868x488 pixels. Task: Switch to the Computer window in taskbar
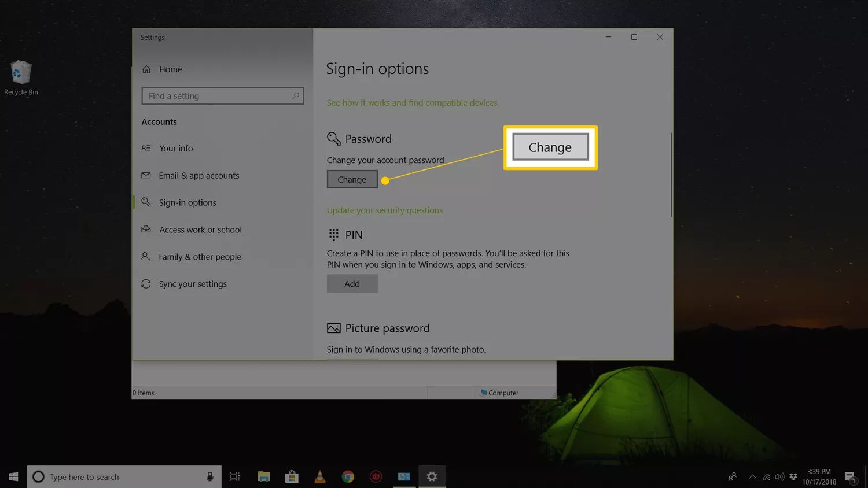point(404,476)
